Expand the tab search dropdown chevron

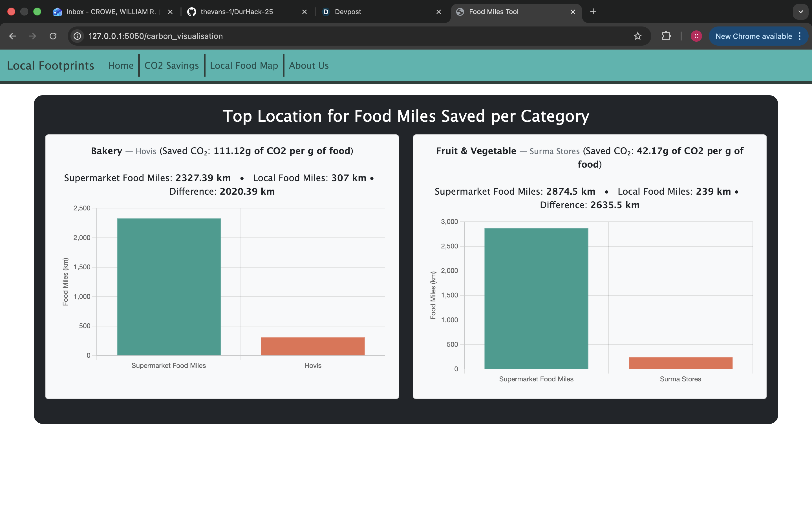point(801,12)
